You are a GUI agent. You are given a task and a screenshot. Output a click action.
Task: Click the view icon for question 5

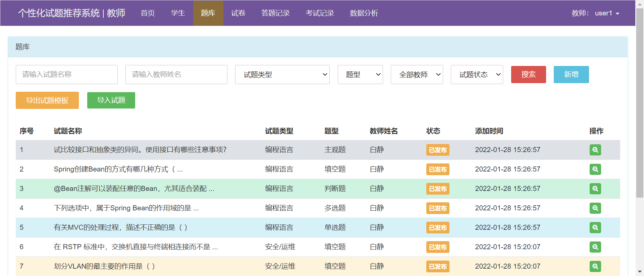point(595,227)
